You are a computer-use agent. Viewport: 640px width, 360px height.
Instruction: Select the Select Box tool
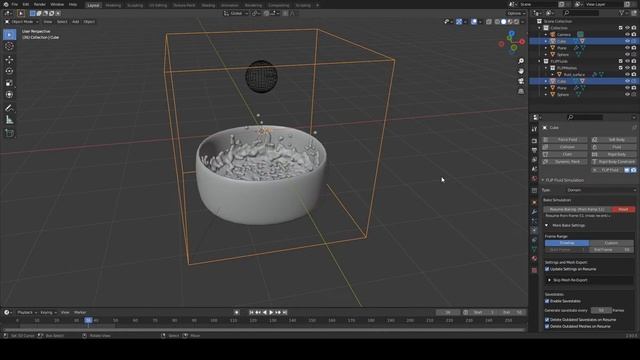[x=9, y=35]
